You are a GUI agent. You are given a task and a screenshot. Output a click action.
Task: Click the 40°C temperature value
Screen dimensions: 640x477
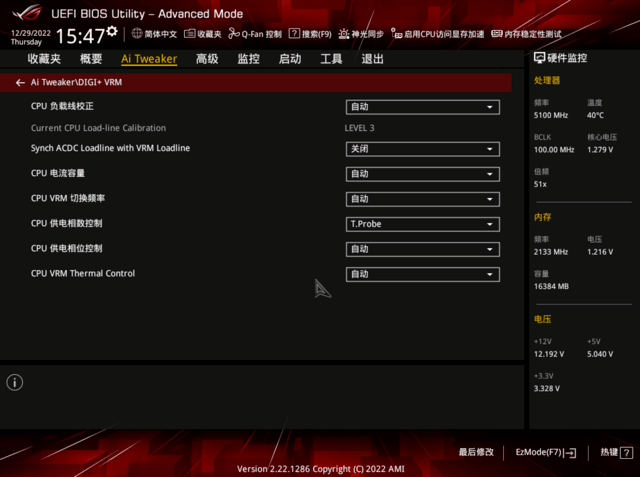[595, 115]
